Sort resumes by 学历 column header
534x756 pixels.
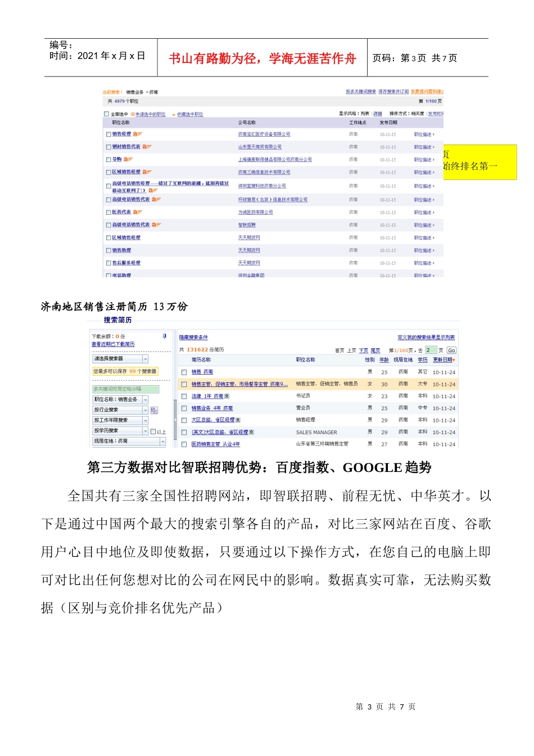click(423, 360)
